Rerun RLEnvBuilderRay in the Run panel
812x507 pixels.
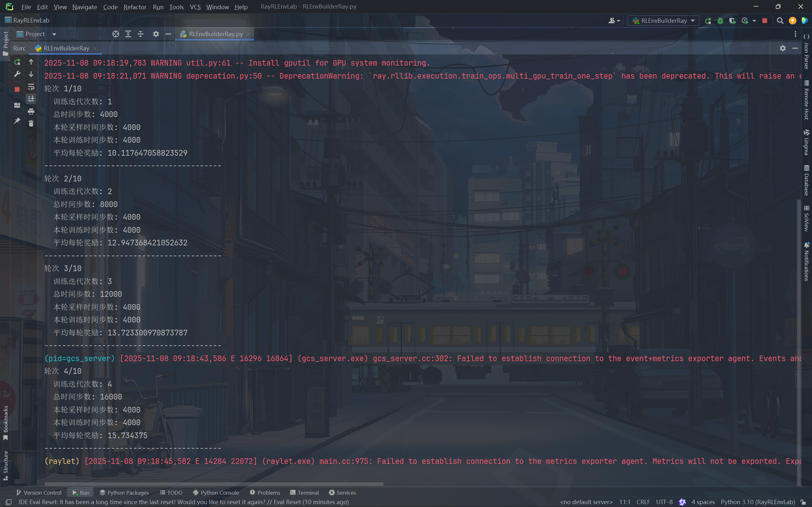click(x=17, y=62)
